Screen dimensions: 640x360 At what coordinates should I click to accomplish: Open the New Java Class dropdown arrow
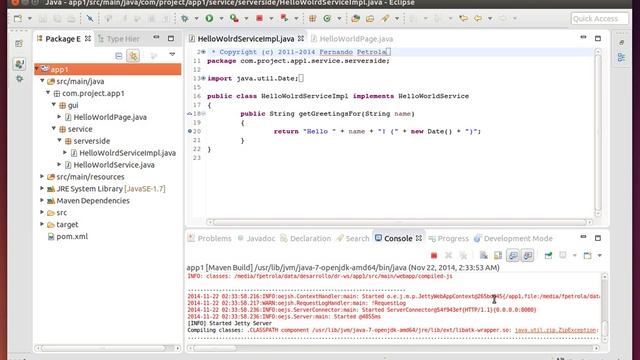point(339,18)
